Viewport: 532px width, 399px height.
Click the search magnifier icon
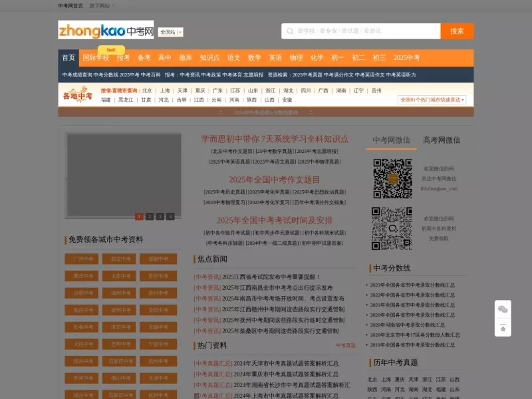[290, 31]
